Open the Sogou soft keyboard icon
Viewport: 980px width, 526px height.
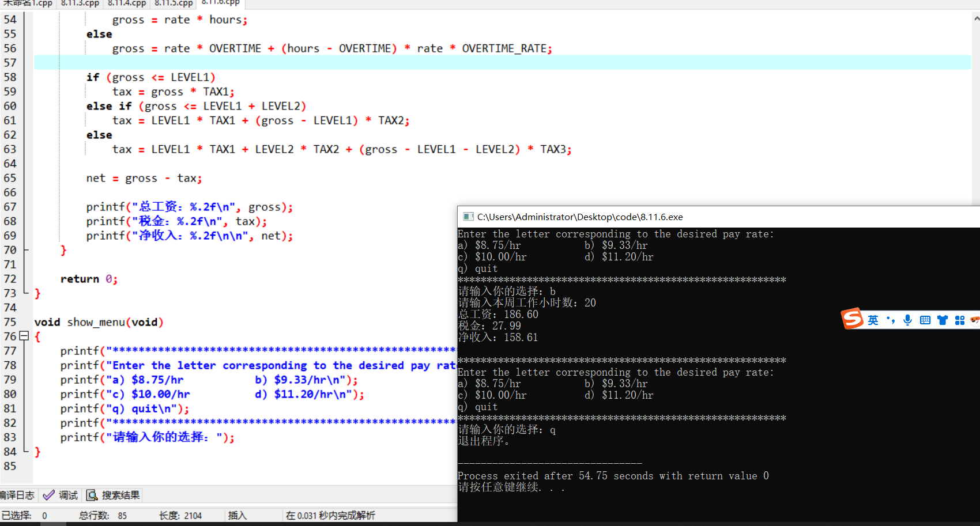pos(925,320)
